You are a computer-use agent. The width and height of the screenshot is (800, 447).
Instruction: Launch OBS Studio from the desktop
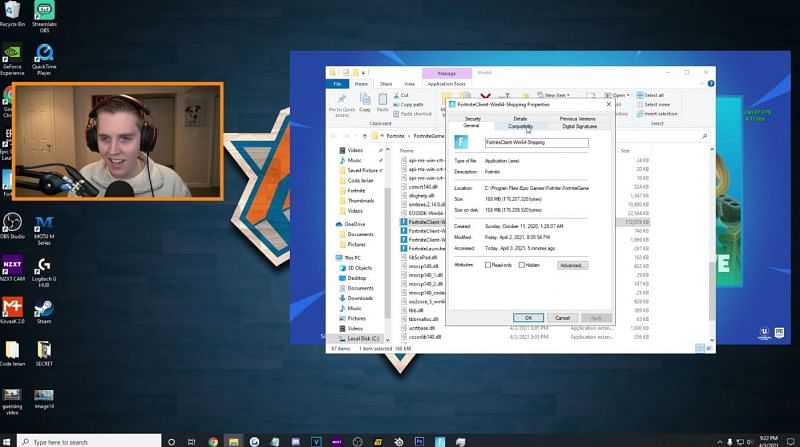tap(12, 226)
